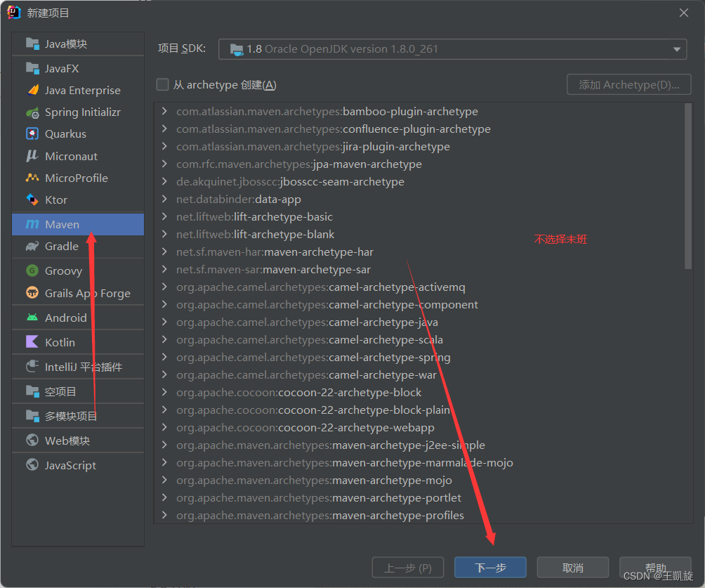The width and height of the screenshot is (705, 588).
Task: Choose Spring Initializr in sidebar
Action: pos(78,112)
